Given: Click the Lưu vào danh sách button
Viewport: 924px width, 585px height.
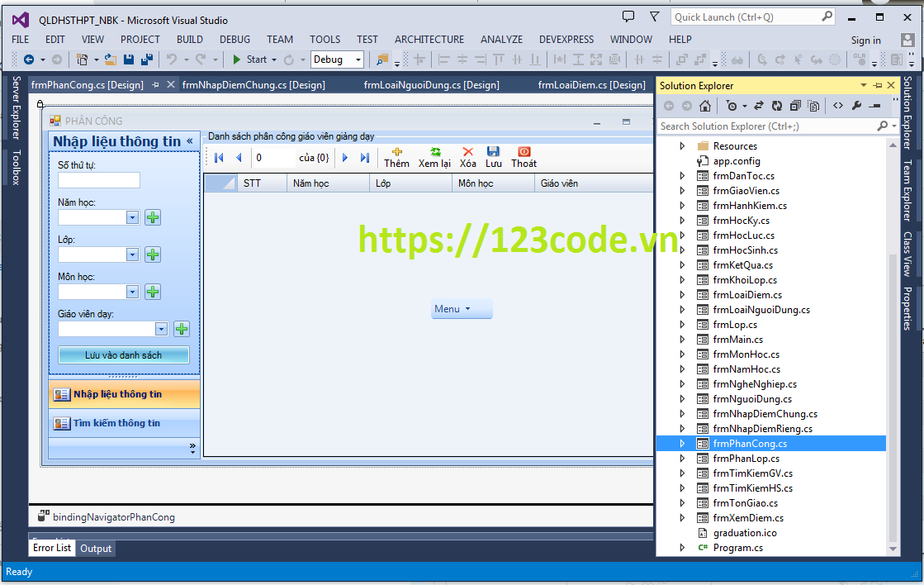Looking at the screenshot, I should pos(124,354).
